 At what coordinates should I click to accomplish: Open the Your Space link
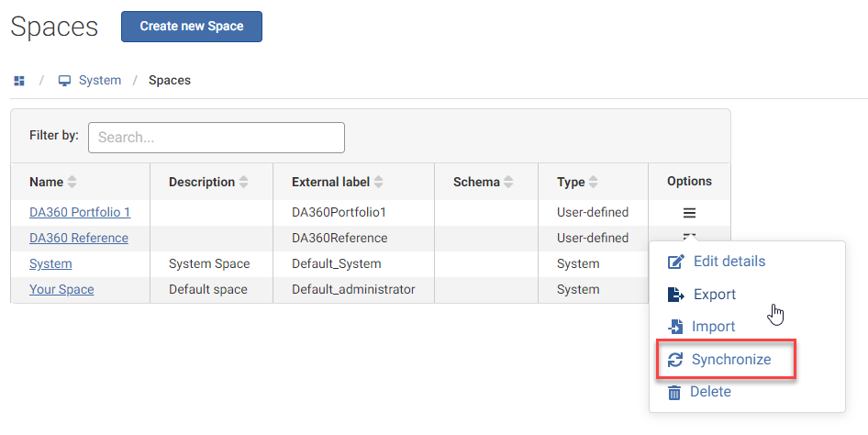[61, 289]
